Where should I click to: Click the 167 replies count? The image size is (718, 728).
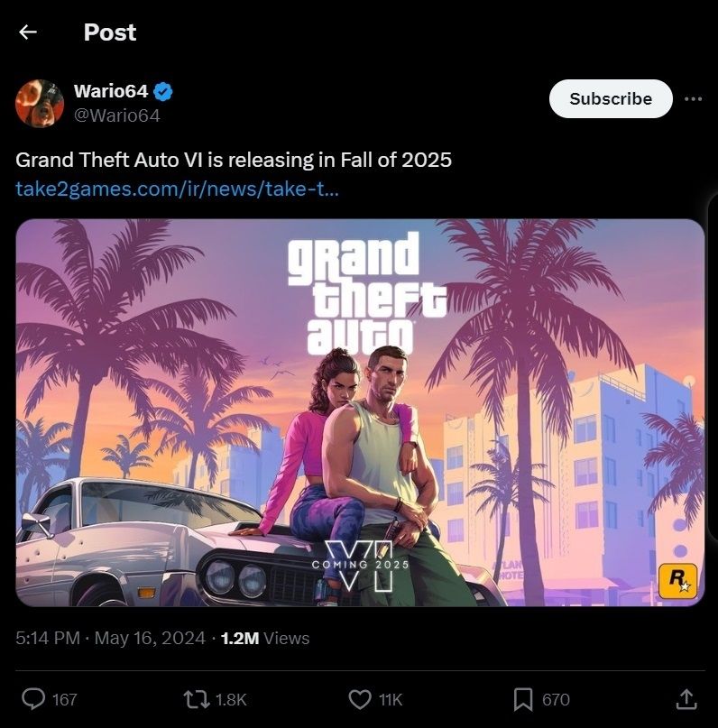click(65, 700)
